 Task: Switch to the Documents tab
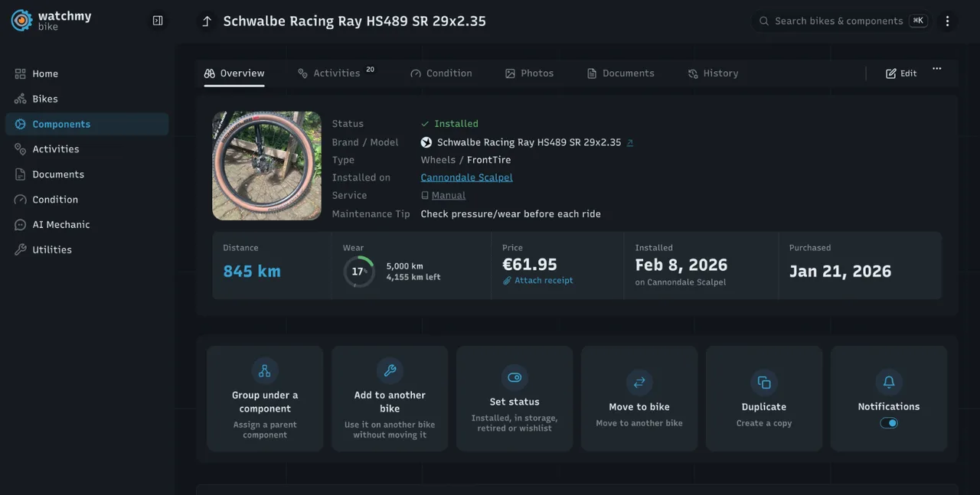tap(620, 73)
